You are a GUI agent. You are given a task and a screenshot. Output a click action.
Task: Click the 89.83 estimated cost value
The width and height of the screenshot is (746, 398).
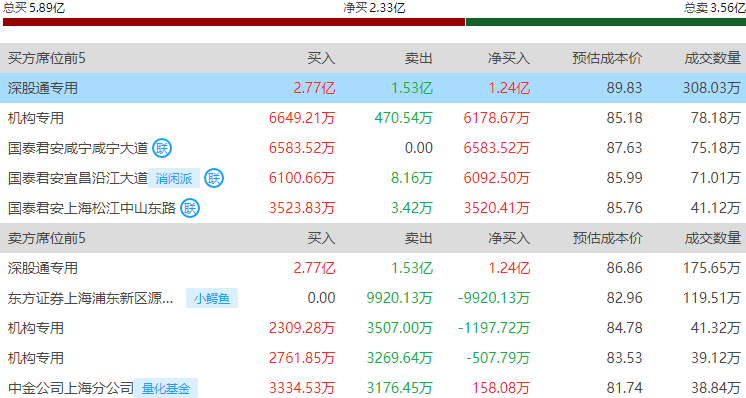(x=624, y=88)
